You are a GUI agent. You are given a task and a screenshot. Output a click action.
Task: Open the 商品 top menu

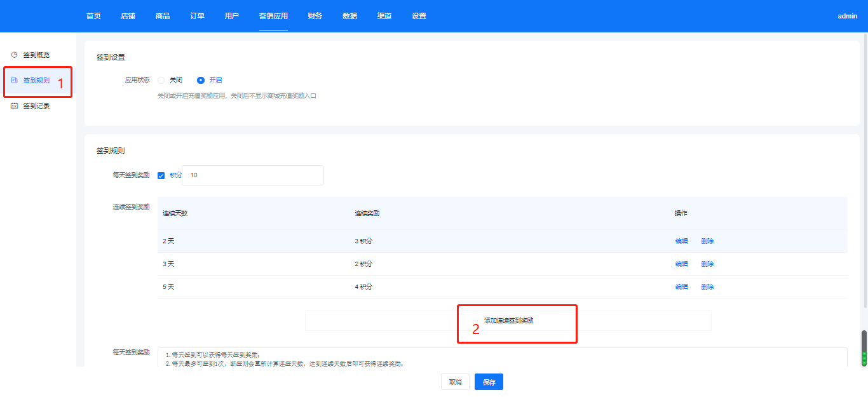click(x=163, y=16)
